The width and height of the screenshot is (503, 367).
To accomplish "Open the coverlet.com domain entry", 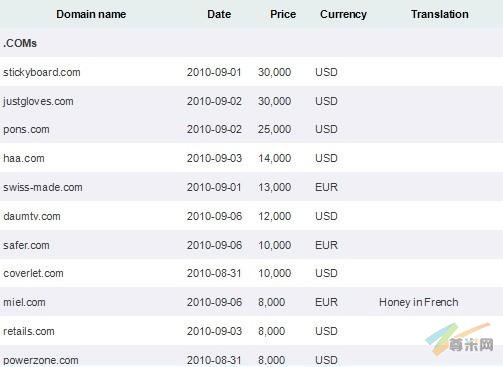I will (33, 273).
